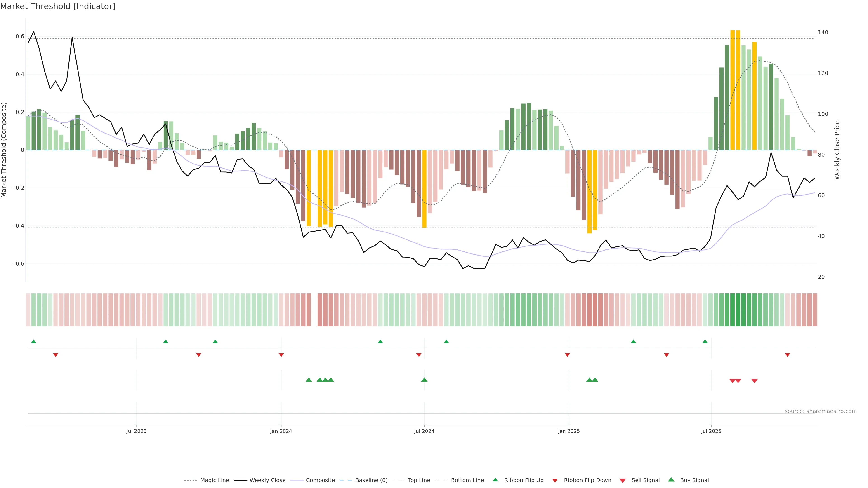Toggle the Magic Line legend entry
The width and height of the screenshot is (868, 488).
(x=214, y=480)
